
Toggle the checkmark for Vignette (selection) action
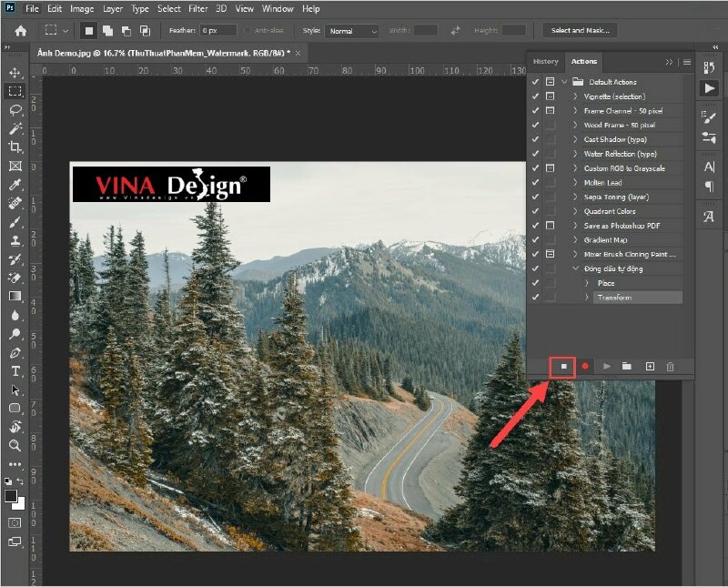pos(536,96)
